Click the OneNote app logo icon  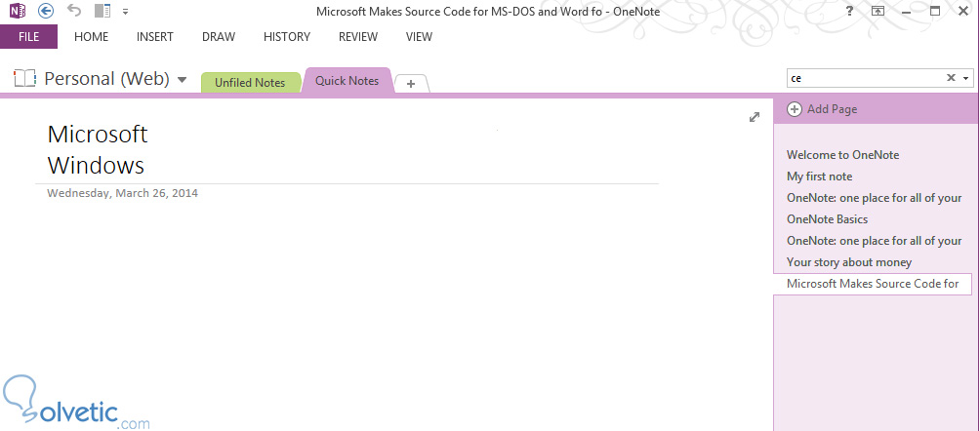(18, 12)
